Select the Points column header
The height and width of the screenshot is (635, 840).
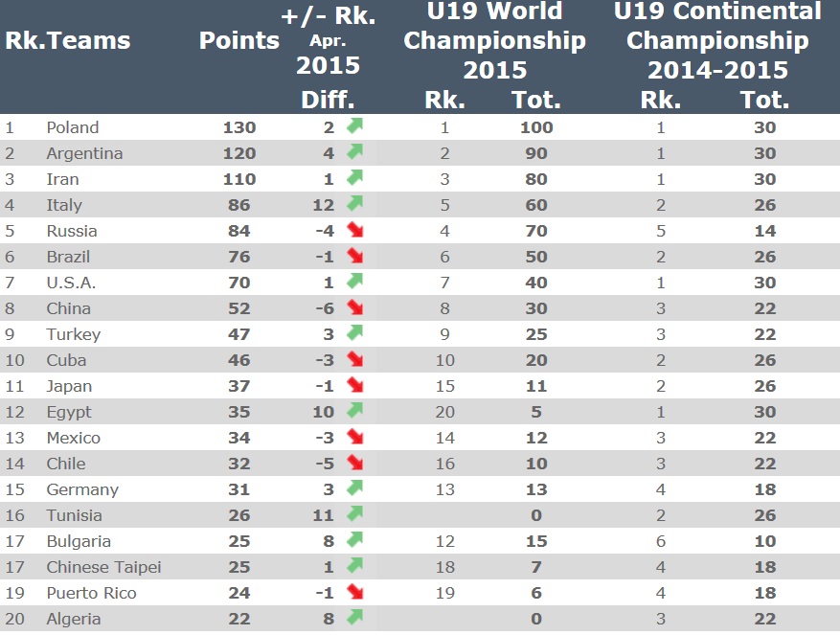pyautogui.click(x=238, y=41)
